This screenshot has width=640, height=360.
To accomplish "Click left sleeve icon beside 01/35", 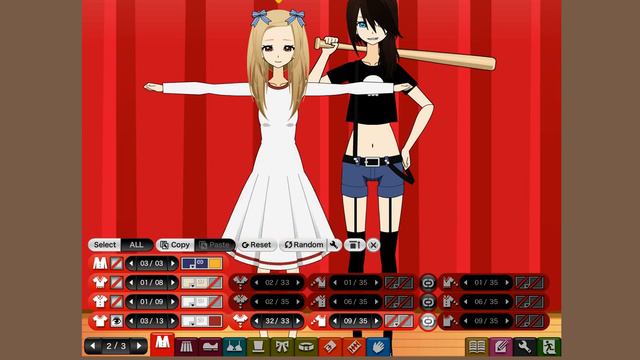I will point(319,282).
